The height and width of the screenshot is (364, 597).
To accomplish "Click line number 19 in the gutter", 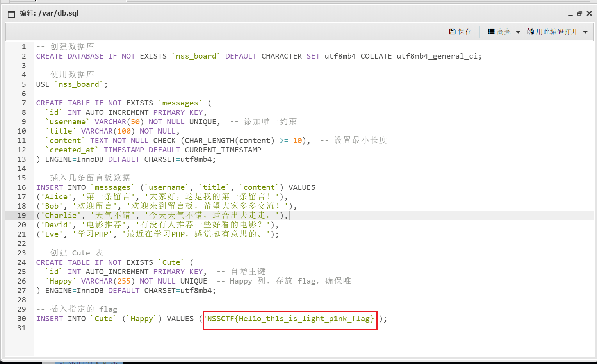I will 21,216.
